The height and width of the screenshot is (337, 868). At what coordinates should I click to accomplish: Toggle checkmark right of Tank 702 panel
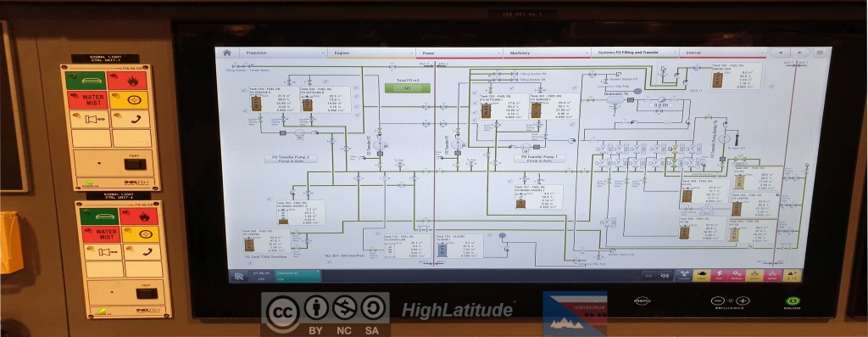(x=771, y=87)
